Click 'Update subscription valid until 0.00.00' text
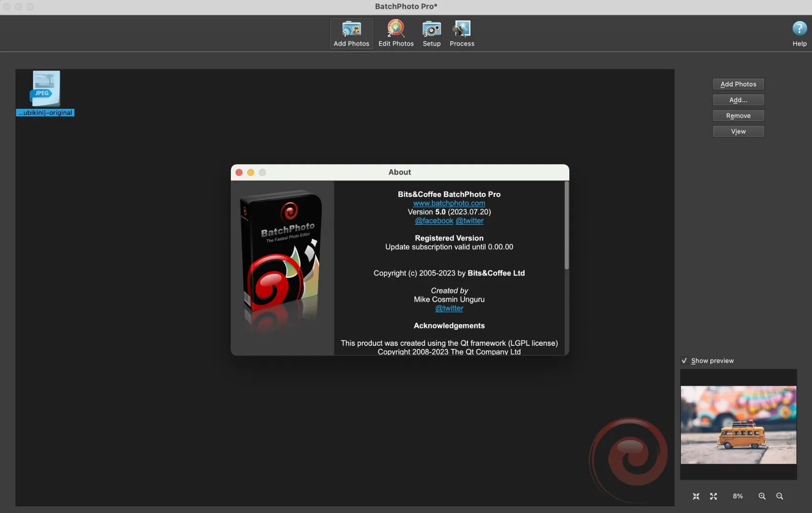 coord(449,247)
